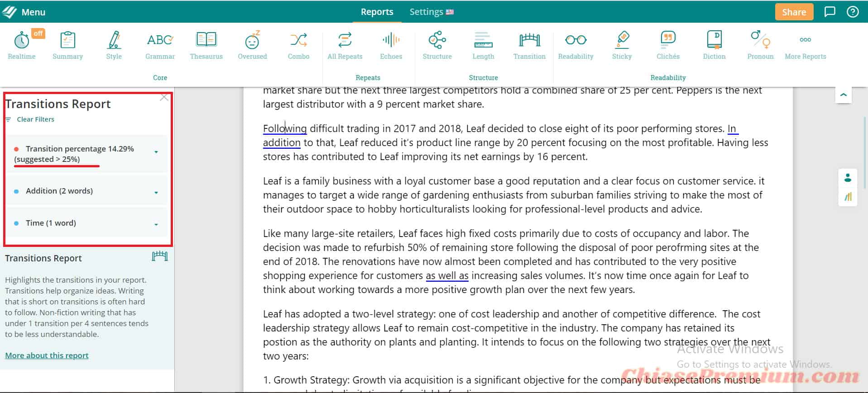
Task: Run the sentence Length report
Action: (483, 45)
